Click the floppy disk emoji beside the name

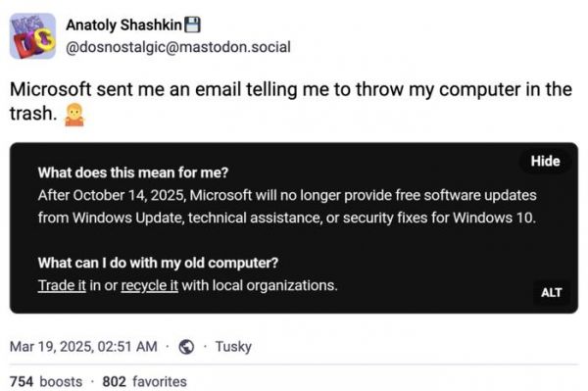coord(193,24)
